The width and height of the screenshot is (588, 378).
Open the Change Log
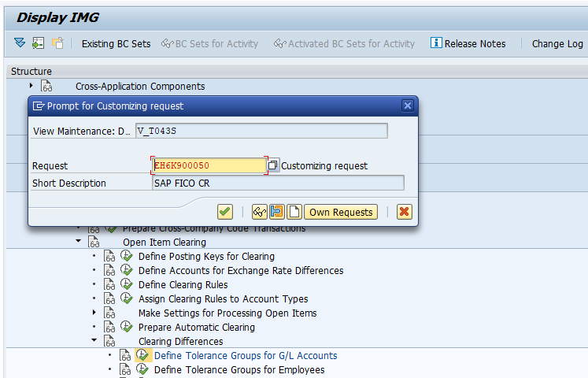point(557,44)
